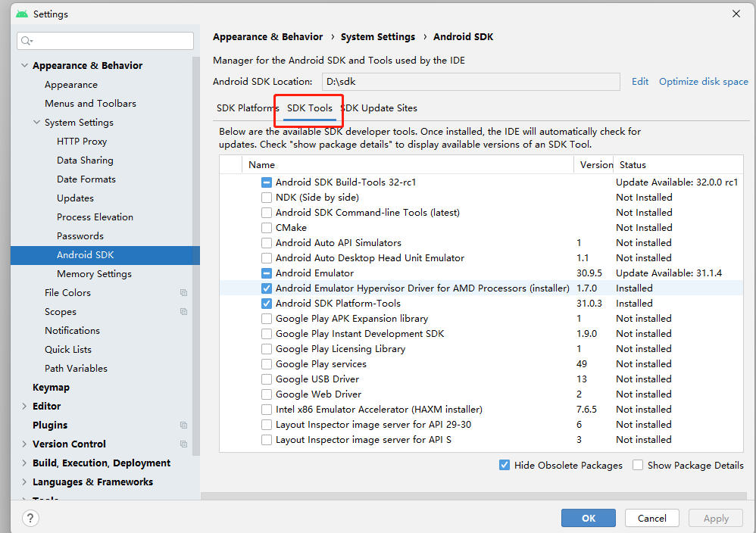756x533 pixels.
Task: Click the Edit SDK location link
Action: coord(640,82)
